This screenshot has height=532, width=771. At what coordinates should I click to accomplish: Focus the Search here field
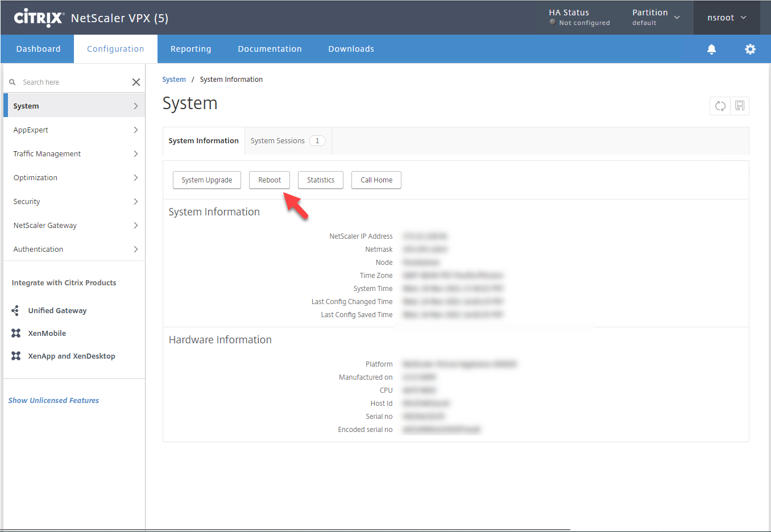[x=74, y=82]
